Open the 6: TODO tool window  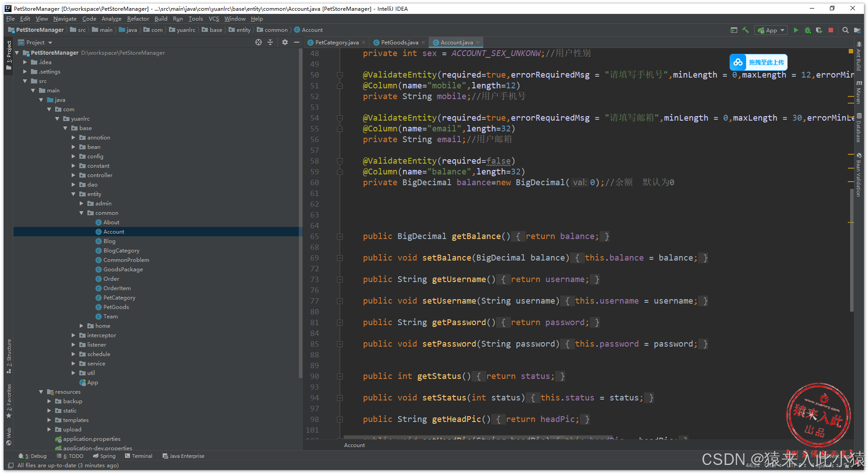(x=70, y=456)
